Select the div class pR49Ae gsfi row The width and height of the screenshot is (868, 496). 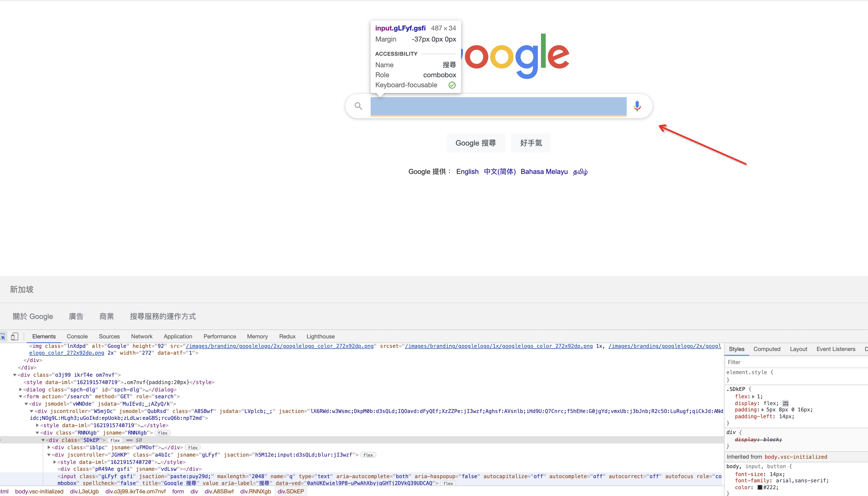tap(130, 469)
